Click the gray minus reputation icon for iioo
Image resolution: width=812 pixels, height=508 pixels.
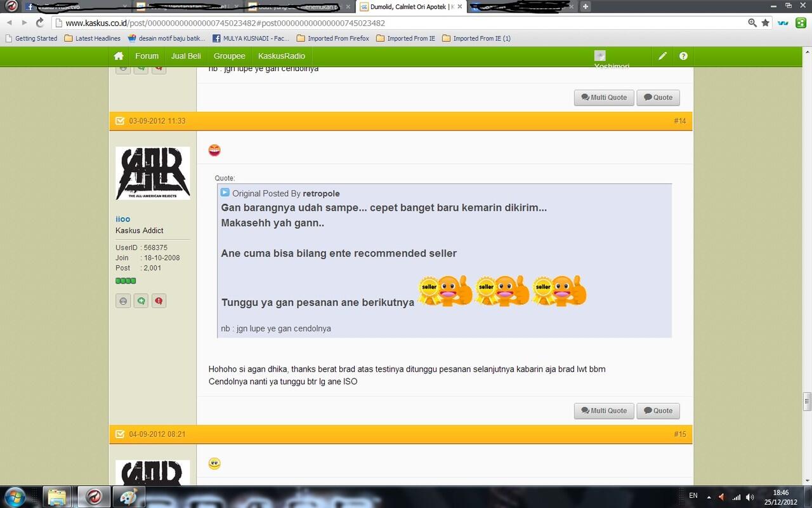(x=123, y=301)
